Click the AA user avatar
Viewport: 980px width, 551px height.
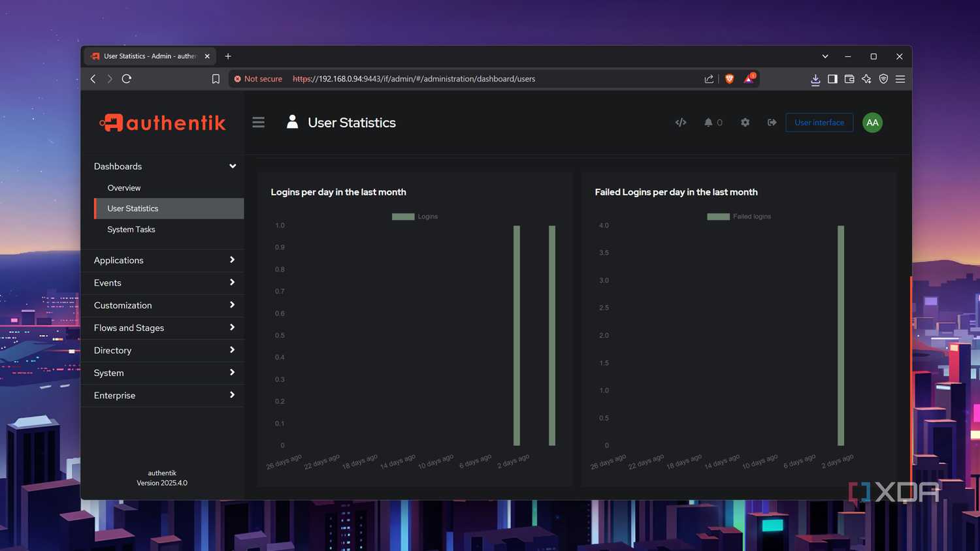[x=872, y=123]
